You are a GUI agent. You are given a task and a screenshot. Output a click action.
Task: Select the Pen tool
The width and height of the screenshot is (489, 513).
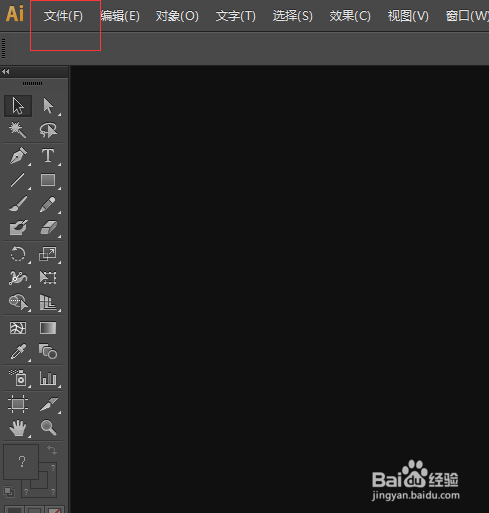coord(18,156)
